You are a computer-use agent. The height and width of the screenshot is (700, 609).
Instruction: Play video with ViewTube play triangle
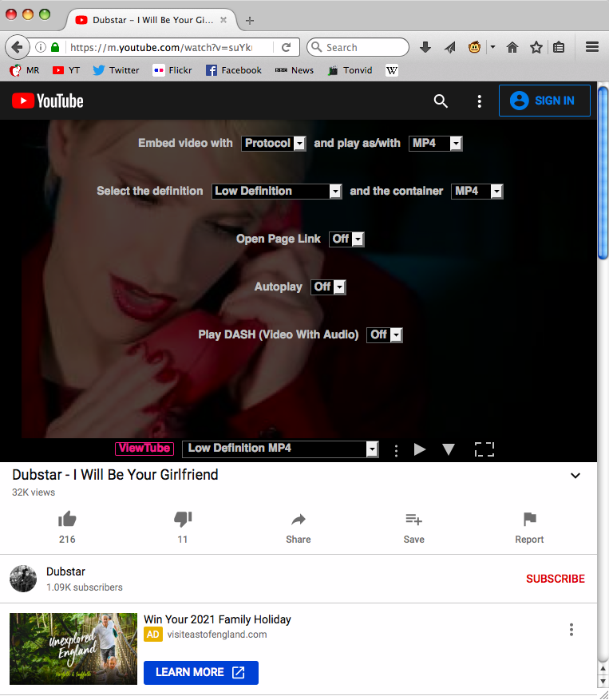pos(419,449)
